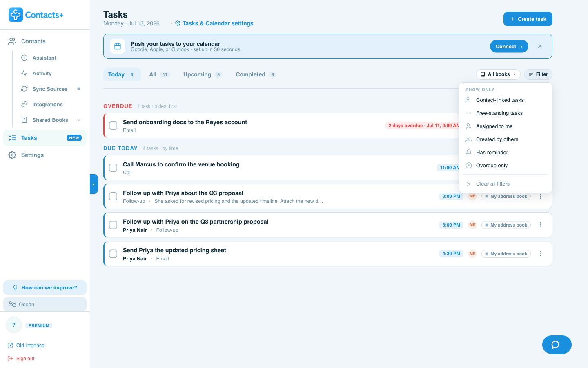Screen dimensions: 588x368
Task: Open menu for Q3 partnership proposal task
Action: click(x=541, y=225)
